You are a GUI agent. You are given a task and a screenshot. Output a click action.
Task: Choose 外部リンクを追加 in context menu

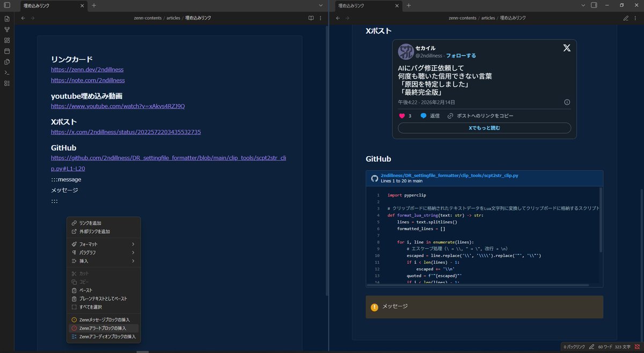pos(104,232)
